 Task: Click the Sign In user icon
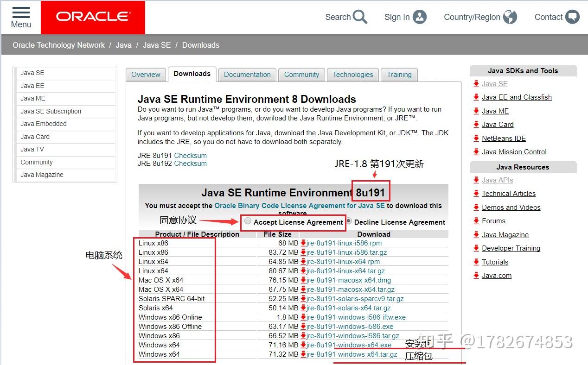419,17
